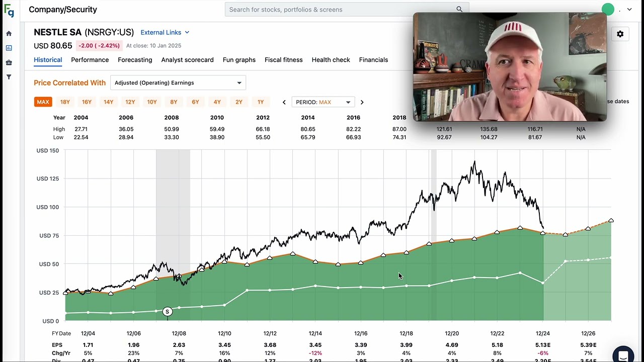
Task: Click the 2014 year column header
Action: click(x=308, y=118)
